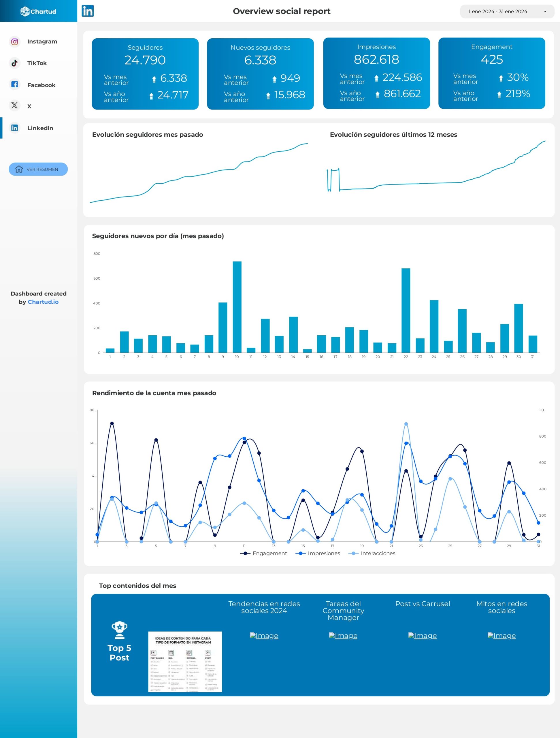Click the Instagram sidebar icon

point(15,42)
